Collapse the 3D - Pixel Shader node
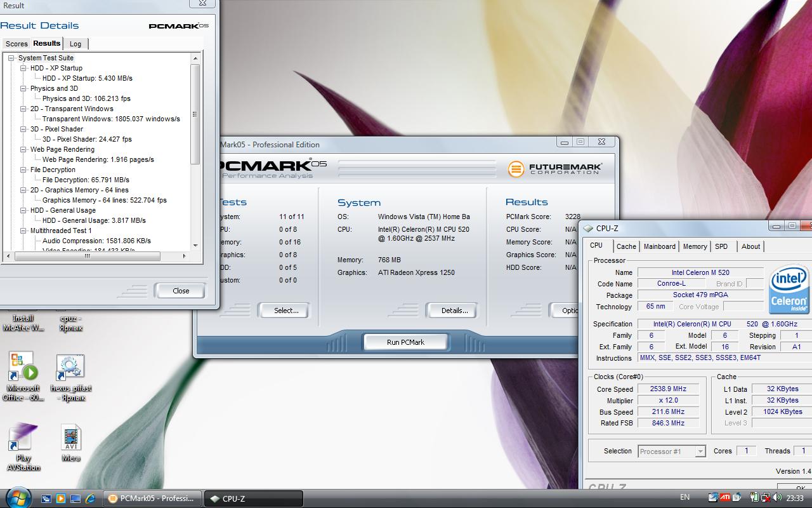This screenshot has height=508, width=812. [x=23, y=129]
